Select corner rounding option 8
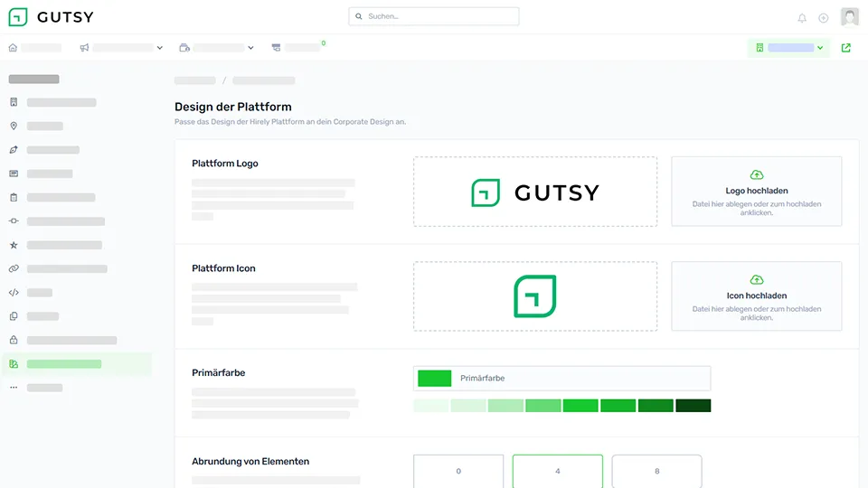The width and height of the screenshot is (868, 488). [657, 472]
